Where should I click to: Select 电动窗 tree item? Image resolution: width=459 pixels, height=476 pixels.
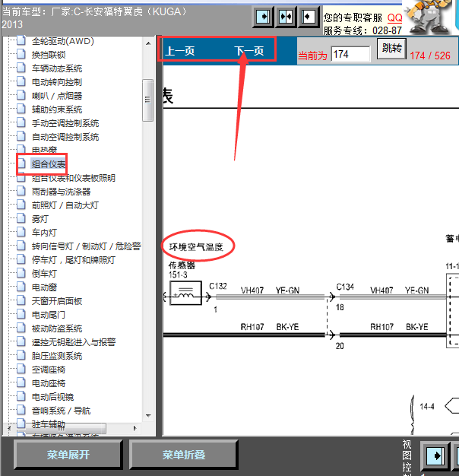(44, 287)
